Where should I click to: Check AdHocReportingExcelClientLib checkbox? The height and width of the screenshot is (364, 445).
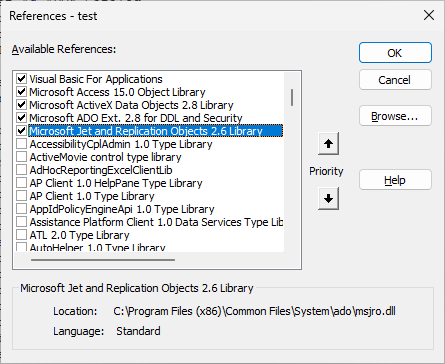tap(21, 170)
